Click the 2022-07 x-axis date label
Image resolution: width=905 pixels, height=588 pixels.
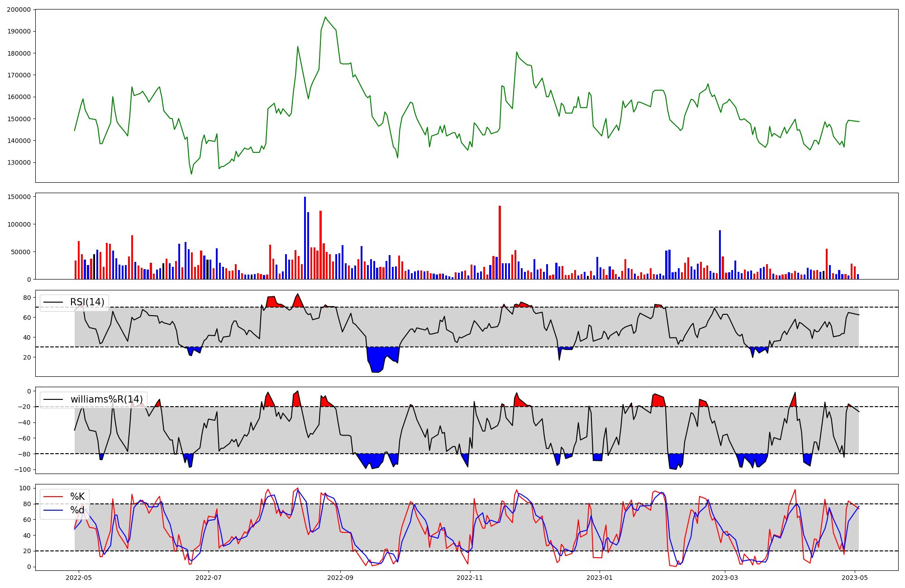[x=209, y=578]
